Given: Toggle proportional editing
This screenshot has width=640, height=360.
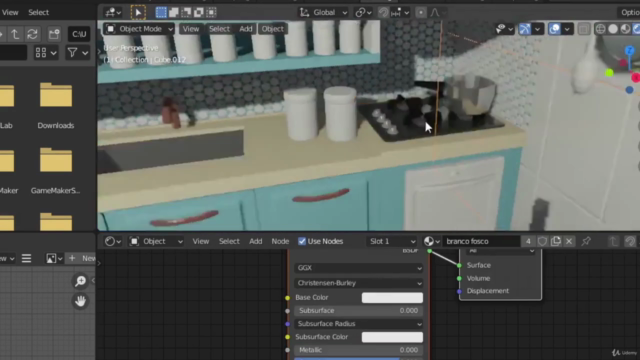Looking at the screenshot, I should pos(421,13).
